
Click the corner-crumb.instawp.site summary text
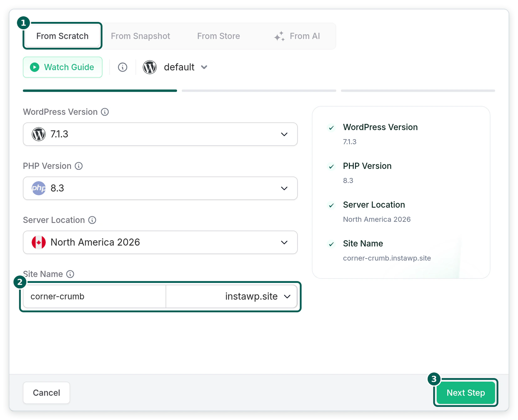pos(387,258)
